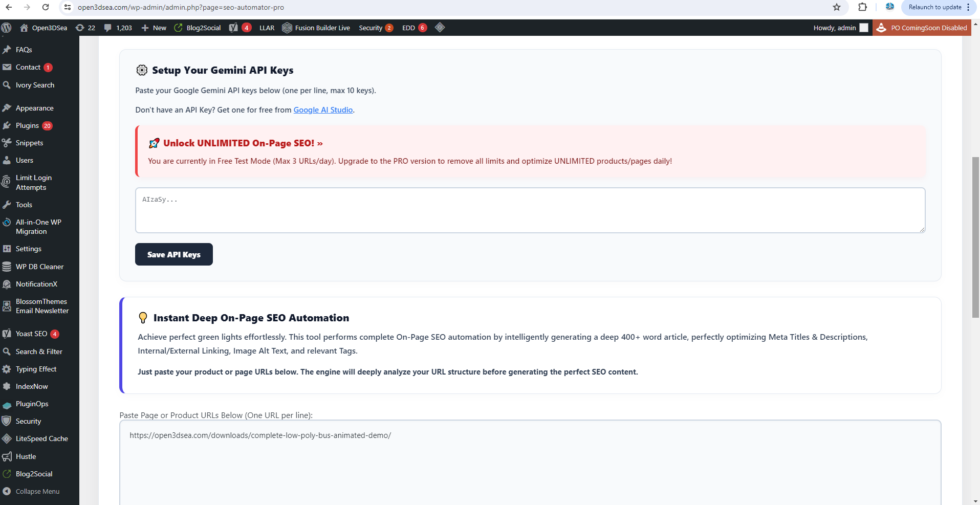Screen dimensions: 980x505
Task: Open LLAR admin bar item
Action: [x=267, y=28]
